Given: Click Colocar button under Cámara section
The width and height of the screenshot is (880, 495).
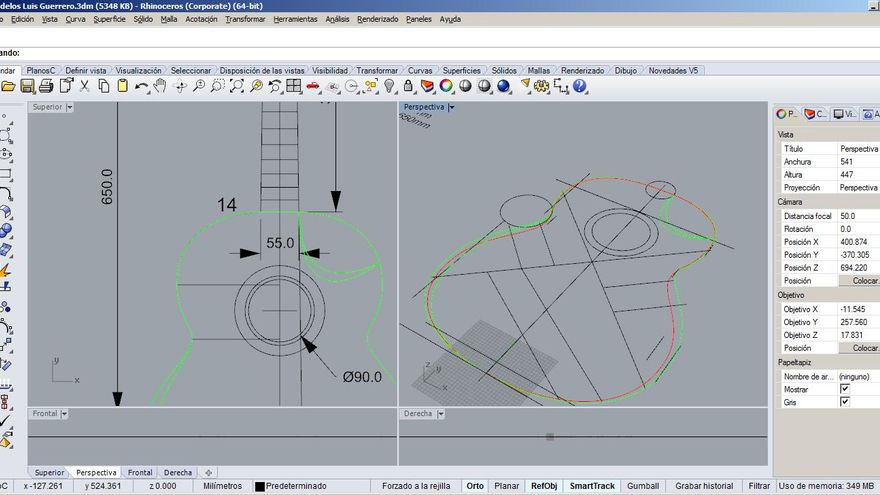Looking at the screenshot, I should (864, 281).
